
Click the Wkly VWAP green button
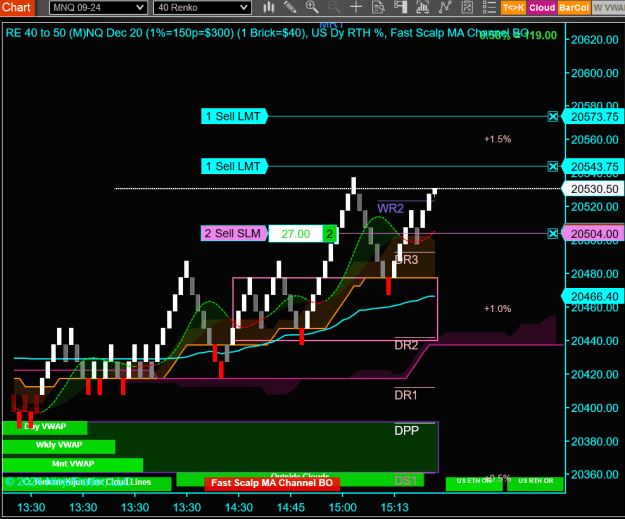(x=59, y=446)
